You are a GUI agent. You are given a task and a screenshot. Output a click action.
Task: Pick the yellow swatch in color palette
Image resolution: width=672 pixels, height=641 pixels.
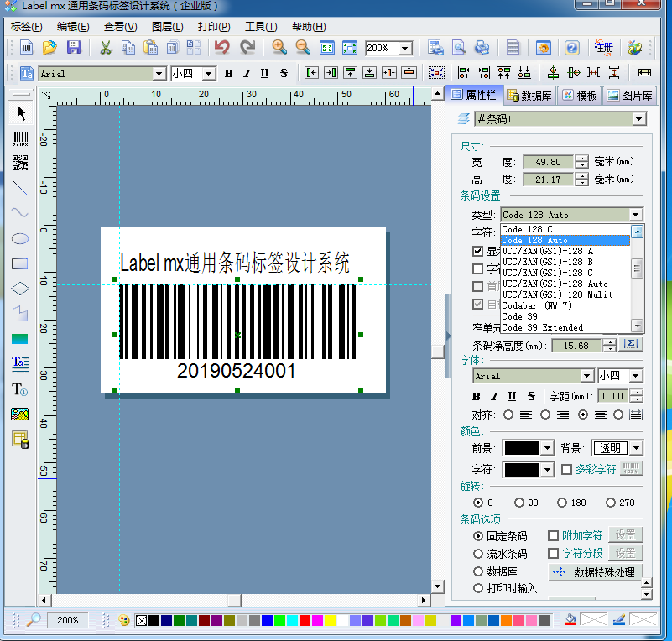[x=330, y=620]
